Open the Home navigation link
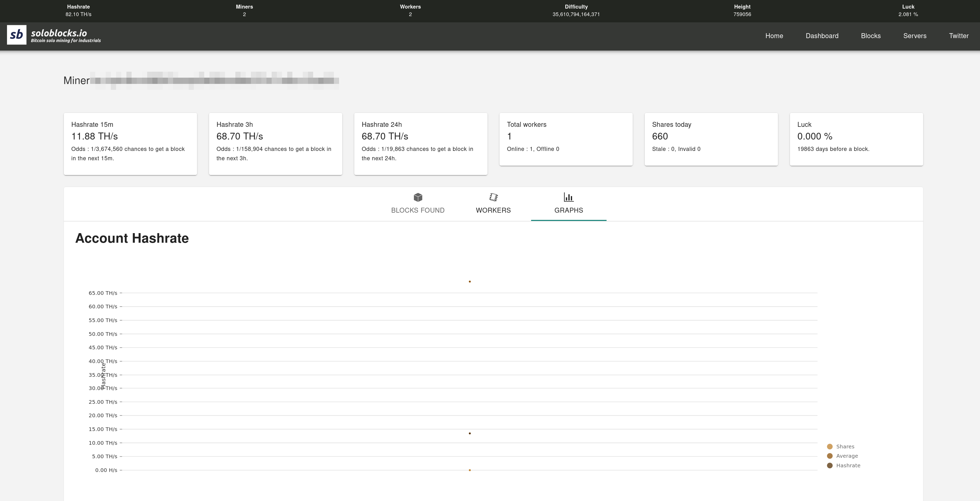980x501 pixels. [x=774, y=36]
